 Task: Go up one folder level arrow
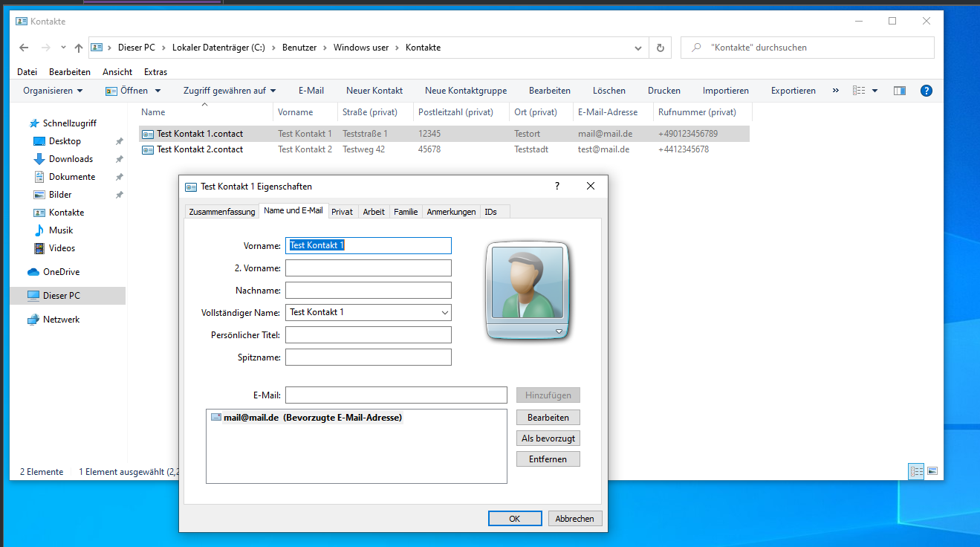(x=79, y=48)
